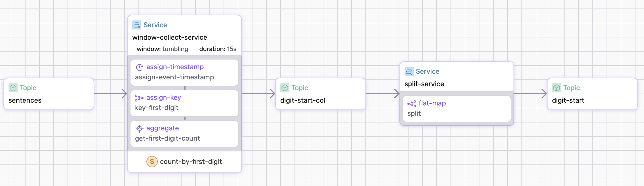Viewport: 644px width, 186px height.
Task: Click the assign-key icon
Action: click(139, 98)
